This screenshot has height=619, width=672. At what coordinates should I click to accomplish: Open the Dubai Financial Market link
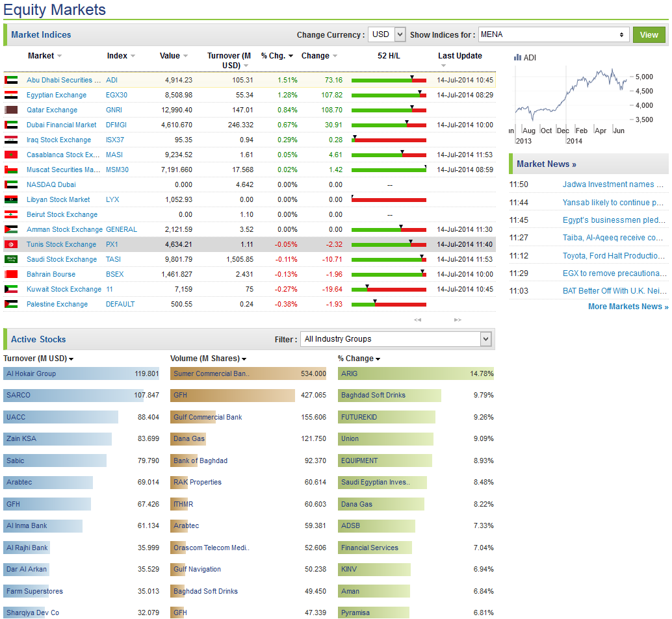point(61,125)
